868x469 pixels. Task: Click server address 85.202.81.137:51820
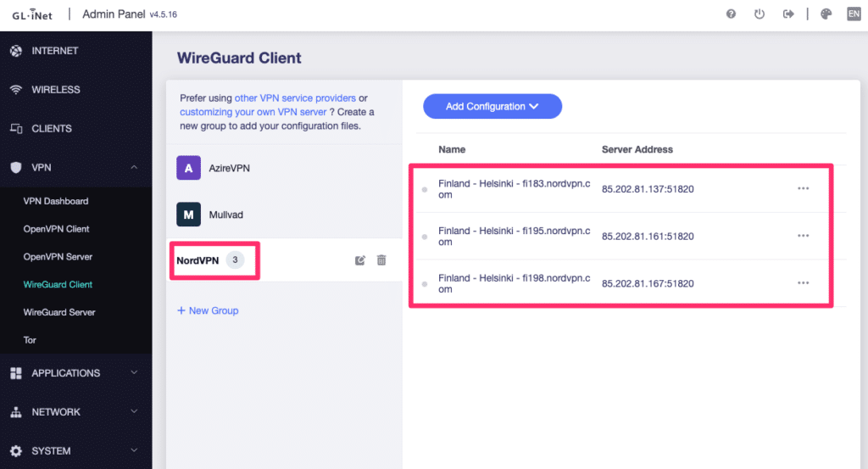[x=648, y=189]
